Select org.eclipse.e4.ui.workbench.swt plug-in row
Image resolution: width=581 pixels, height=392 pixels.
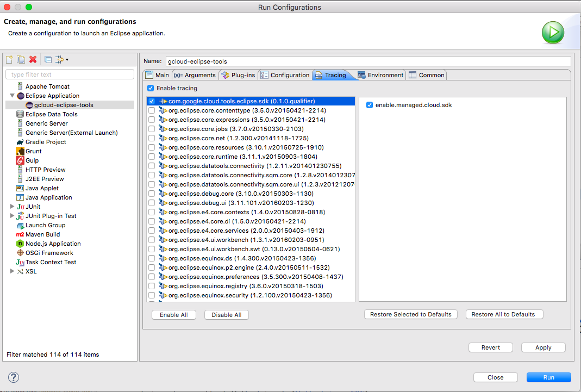[251, 249]
